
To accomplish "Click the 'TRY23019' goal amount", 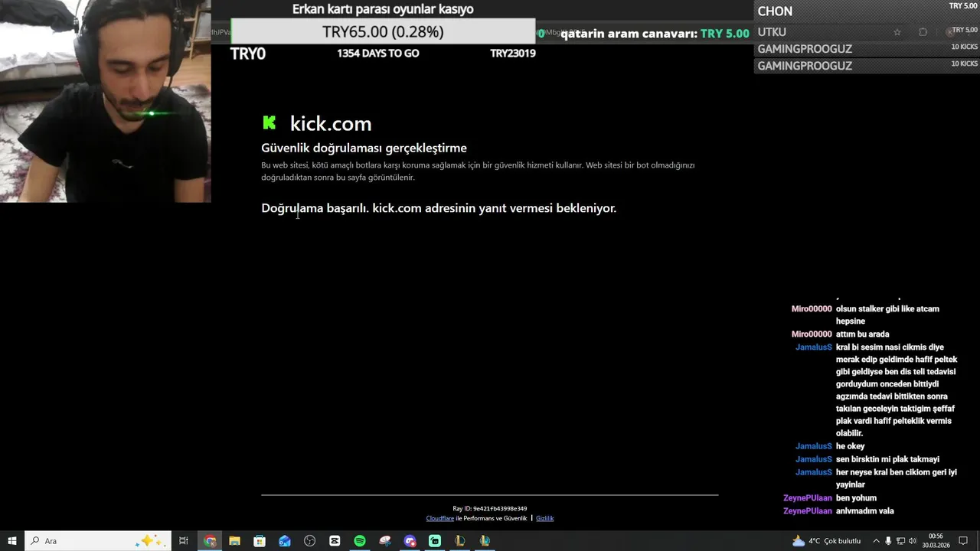I will coord(513,54).
